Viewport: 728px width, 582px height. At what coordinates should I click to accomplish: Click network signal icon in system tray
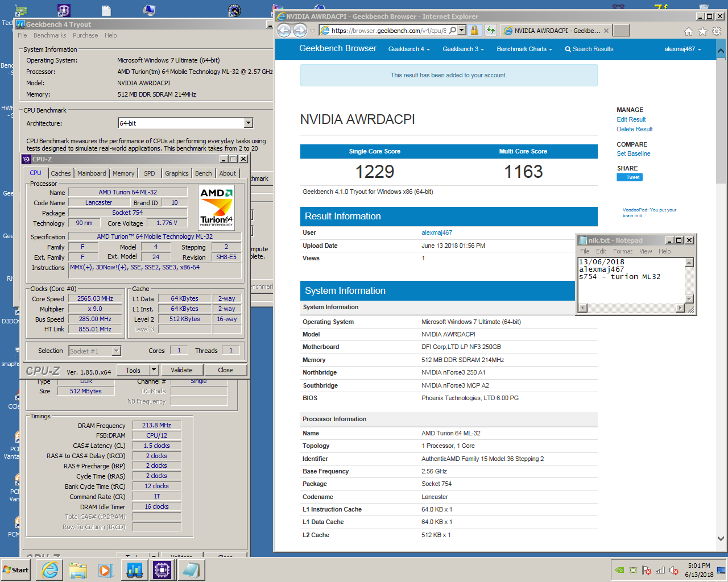point(660,570)
